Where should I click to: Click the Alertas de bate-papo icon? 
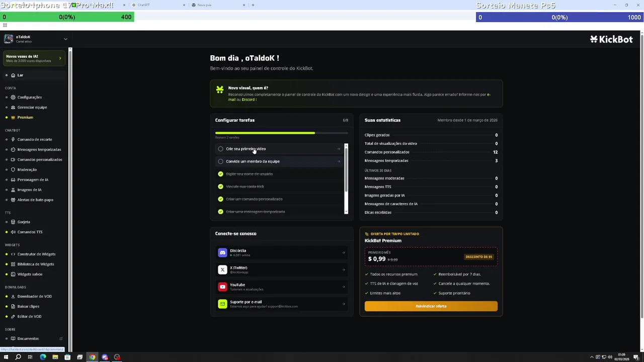tap(13, 200)
